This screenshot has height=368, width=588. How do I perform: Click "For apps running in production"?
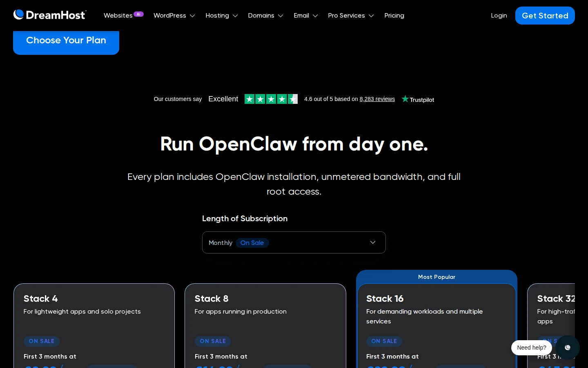(x=241, y=312)
